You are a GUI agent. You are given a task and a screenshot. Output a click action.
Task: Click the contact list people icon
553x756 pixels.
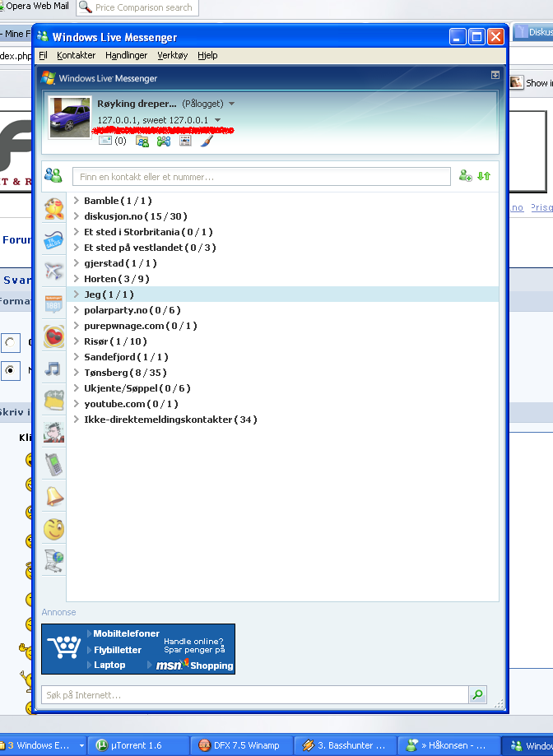point(53,175)
